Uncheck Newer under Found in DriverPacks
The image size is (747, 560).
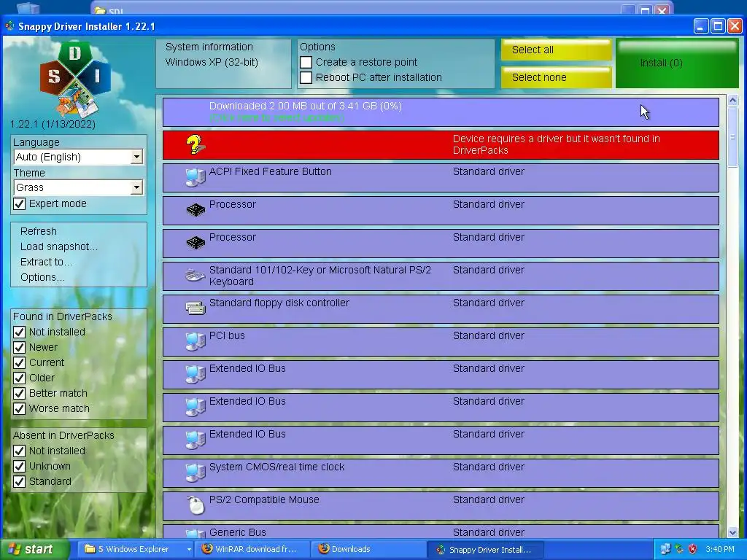pyautogui.click(x=20, y=348)
